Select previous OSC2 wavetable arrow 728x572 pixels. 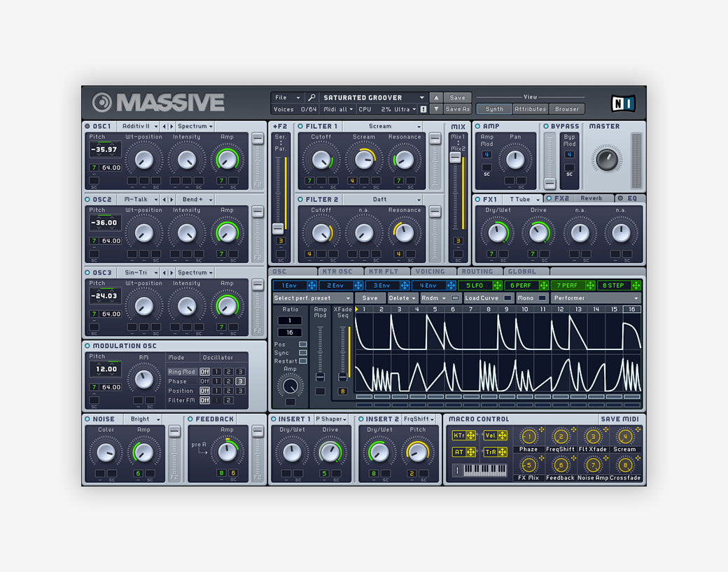coord(164,200)
